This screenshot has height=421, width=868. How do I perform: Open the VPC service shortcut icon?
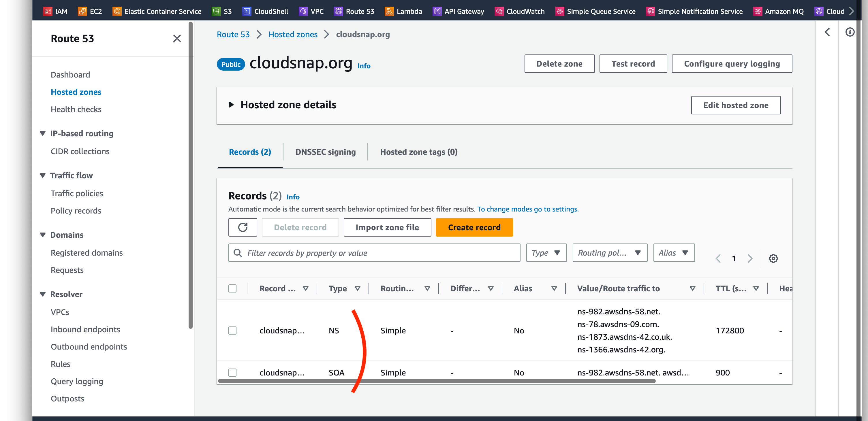pyautogui.click(x=303, y=11)
